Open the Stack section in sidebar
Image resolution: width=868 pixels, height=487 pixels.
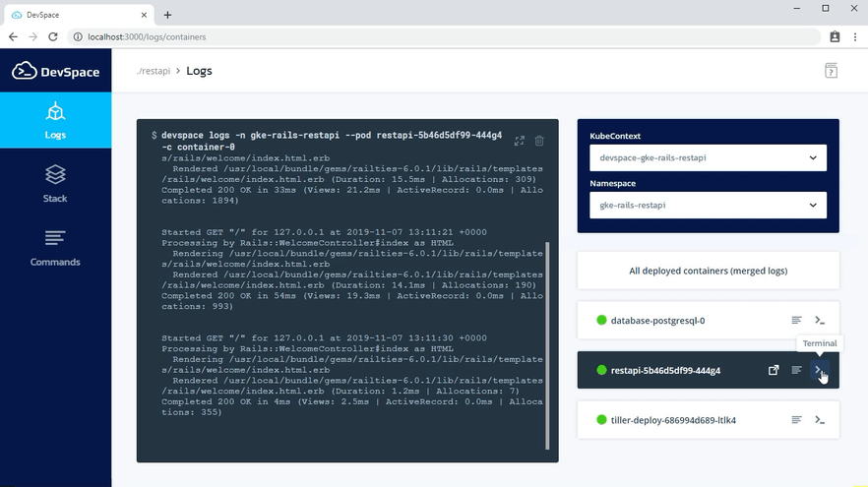pos(55,184)
